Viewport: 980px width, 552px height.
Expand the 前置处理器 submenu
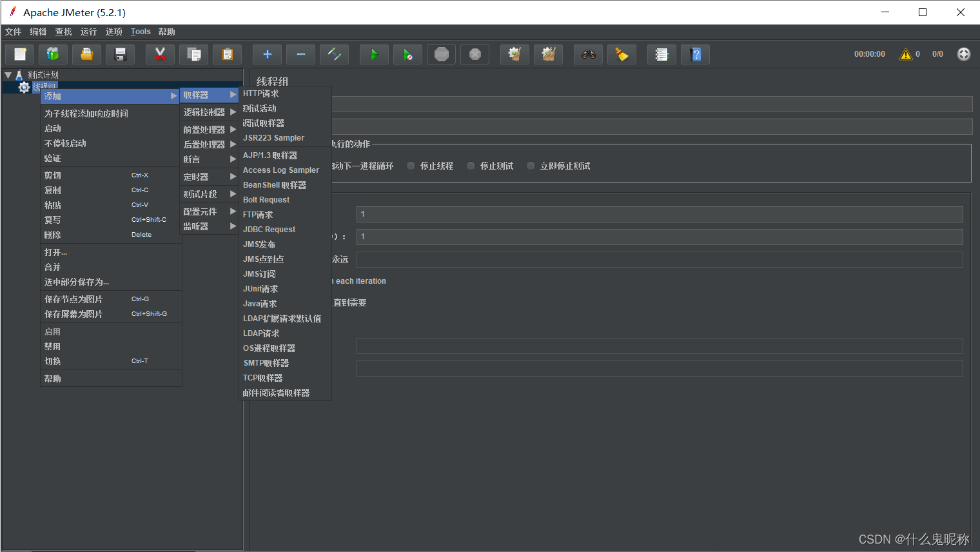pos(210,130)
